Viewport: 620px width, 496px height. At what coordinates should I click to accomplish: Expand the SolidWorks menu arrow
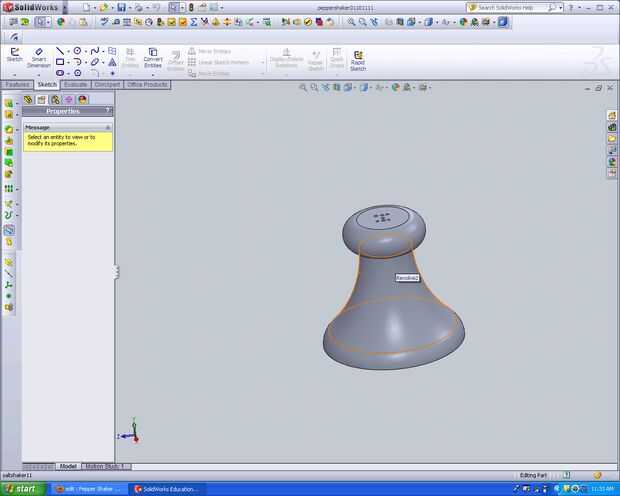pos(65,8)
